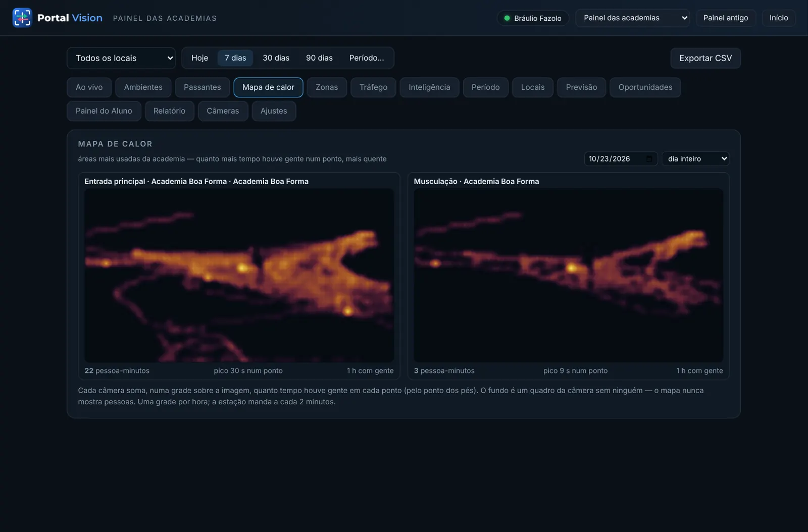
Task: Click the Entrada principal heatmap image
Action: click(x=239, y=275)
